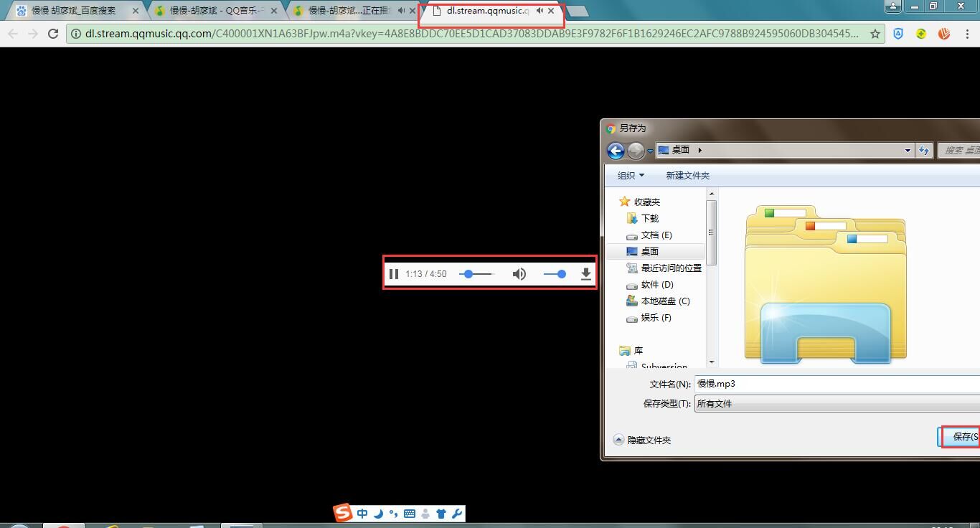Create a folder with 新建文件夹 button
The height and width of the screenshot is (528, 980).
687,175
